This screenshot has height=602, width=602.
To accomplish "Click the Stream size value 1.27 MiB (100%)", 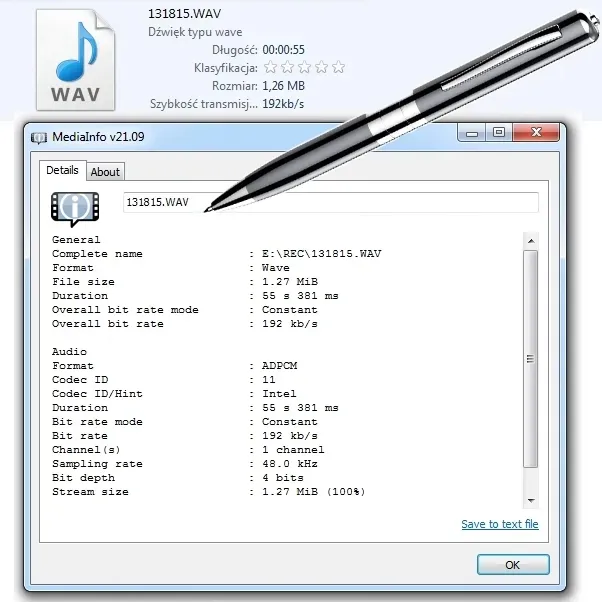I will pyautogui.click(x=314, y=492).
